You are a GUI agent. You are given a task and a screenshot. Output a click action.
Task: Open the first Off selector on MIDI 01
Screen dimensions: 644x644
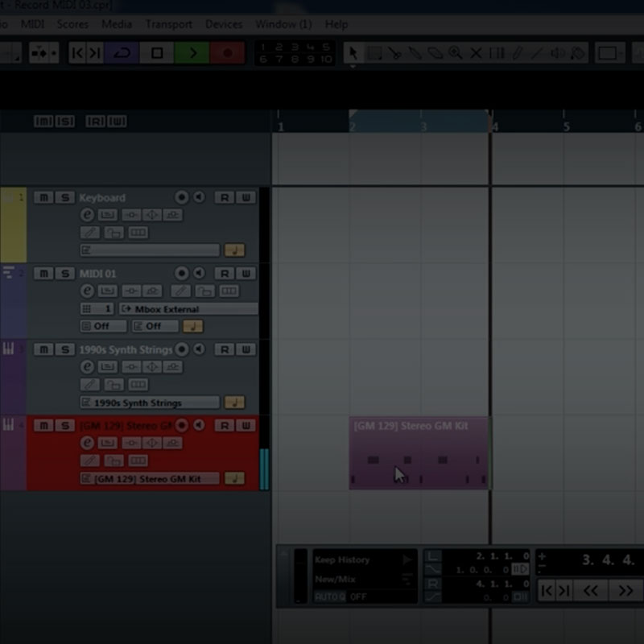point(104,326)
